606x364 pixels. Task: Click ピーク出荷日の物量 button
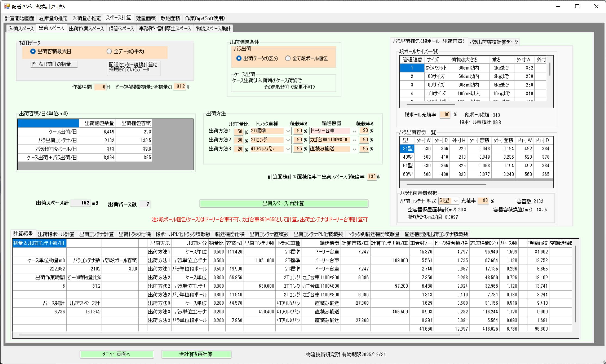(x=54, y=64)
